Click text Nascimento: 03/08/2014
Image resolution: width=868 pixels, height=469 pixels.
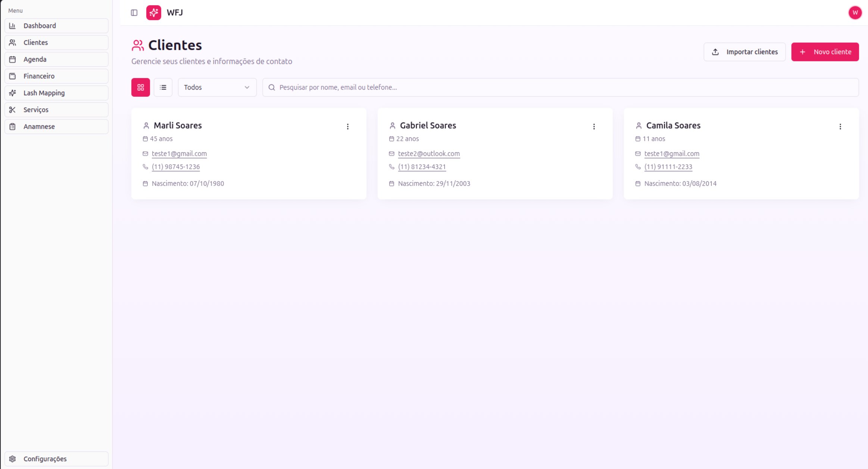click(680, 184)
